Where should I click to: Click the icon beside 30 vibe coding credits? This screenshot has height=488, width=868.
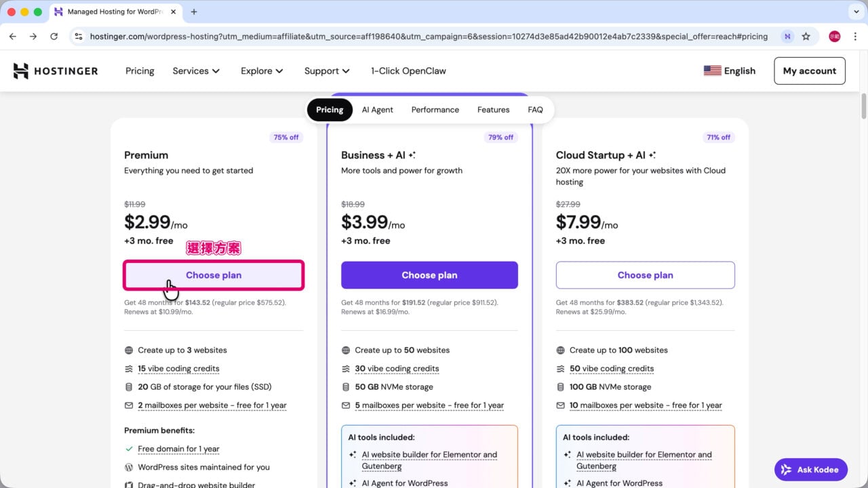[x=346, y=369]
